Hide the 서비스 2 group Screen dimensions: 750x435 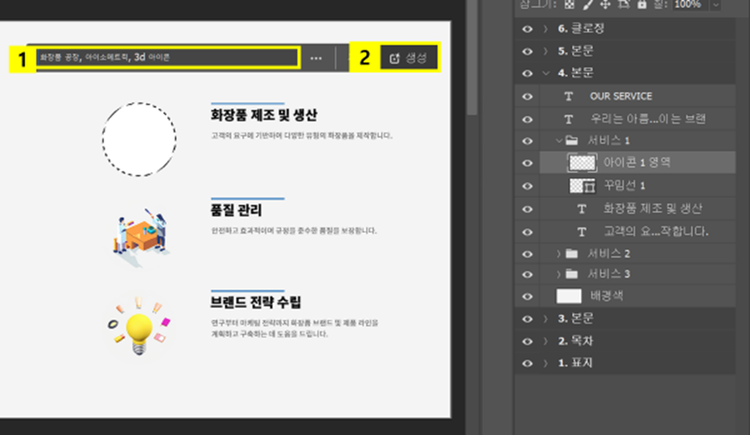click(x=527, y=254)
